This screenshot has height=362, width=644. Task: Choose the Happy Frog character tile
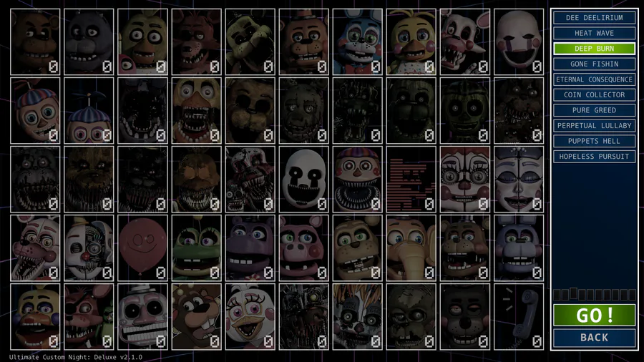click(196, 248)
